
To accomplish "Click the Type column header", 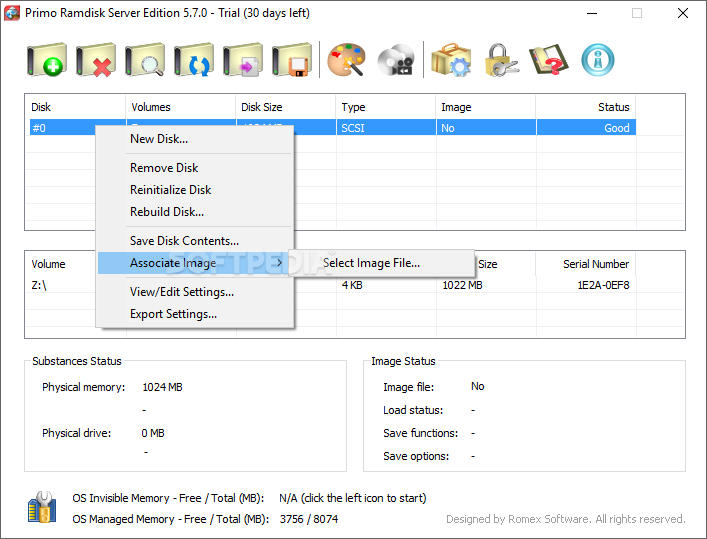I will (x=386, y=107).
